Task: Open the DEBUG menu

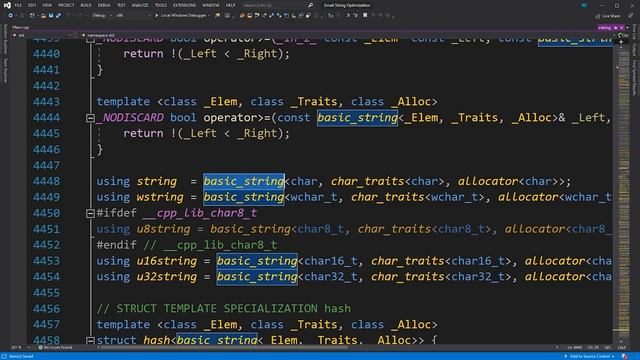Action: pyautogui.click(x=104, y=5)
